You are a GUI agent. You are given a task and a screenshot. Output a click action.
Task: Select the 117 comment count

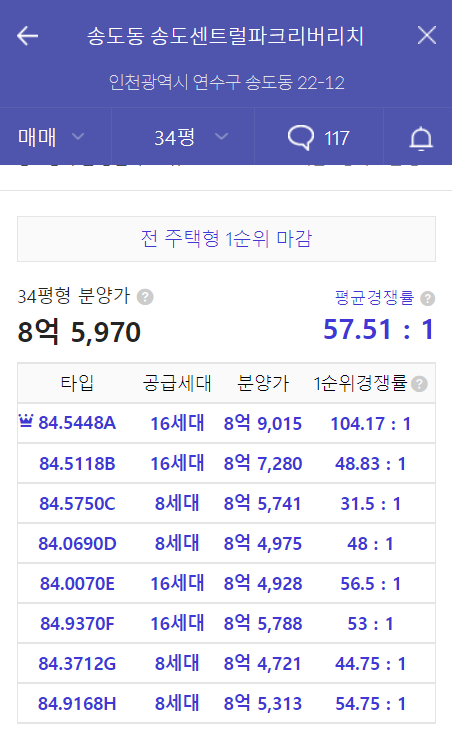[337, 138]
